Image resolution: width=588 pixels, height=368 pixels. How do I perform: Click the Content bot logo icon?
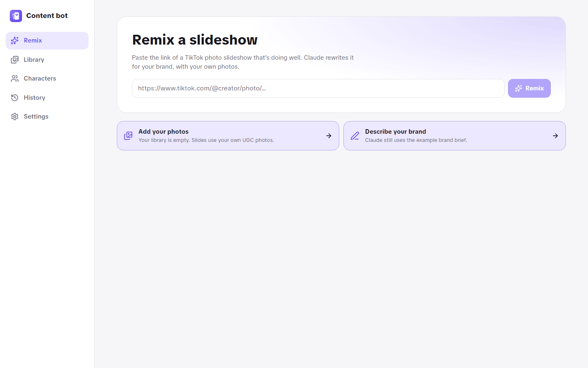click(x=16, y=16)
